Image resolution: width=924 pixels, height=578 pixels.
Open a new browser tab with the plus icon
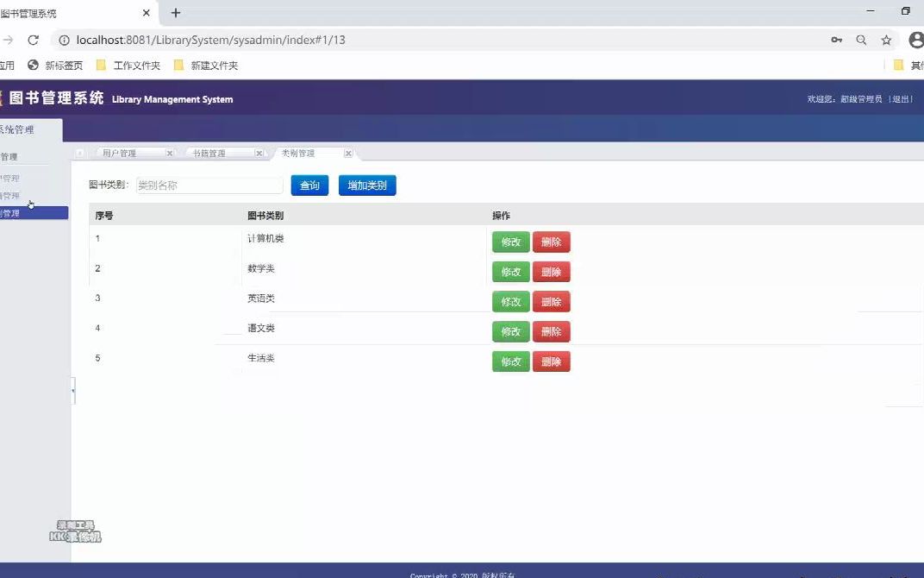(175, 13)
